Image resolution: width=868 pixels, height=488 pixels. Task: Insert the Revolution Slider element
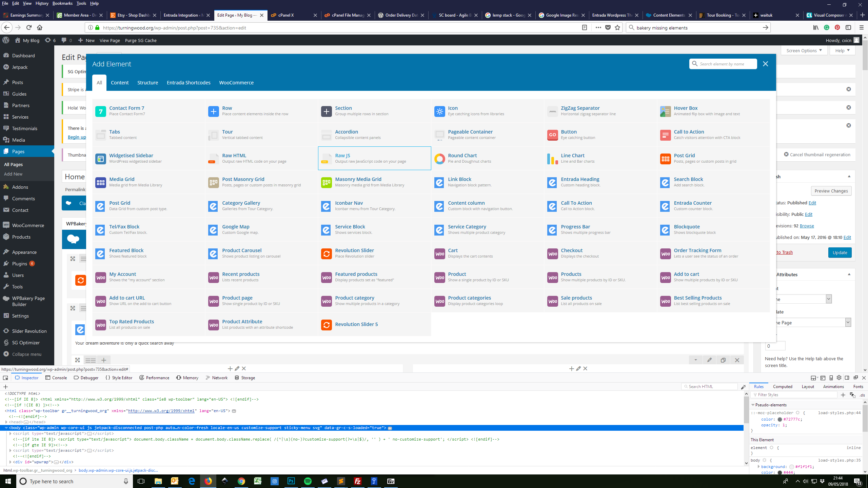[374, 253]
